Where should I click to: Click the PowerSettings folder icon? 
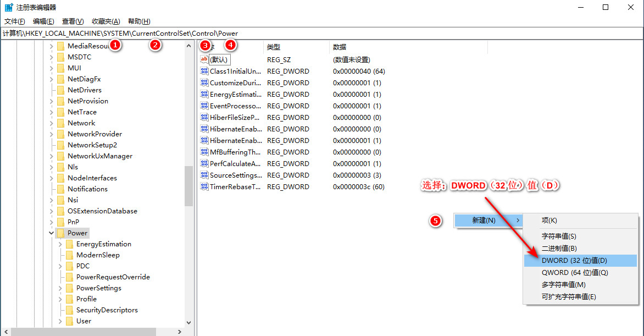pyautogui.click(x=69, y=288)
